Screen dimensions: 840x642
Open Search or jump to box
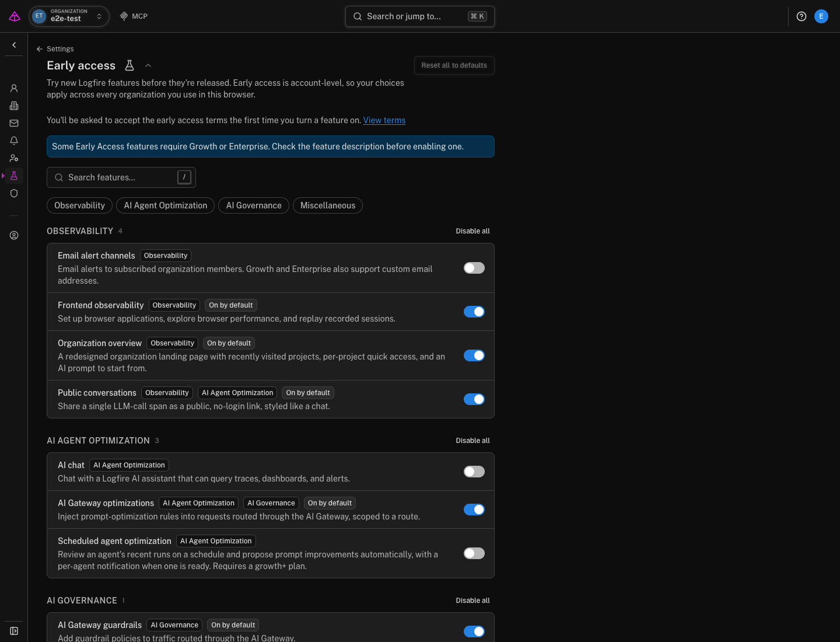coord(420,16)
